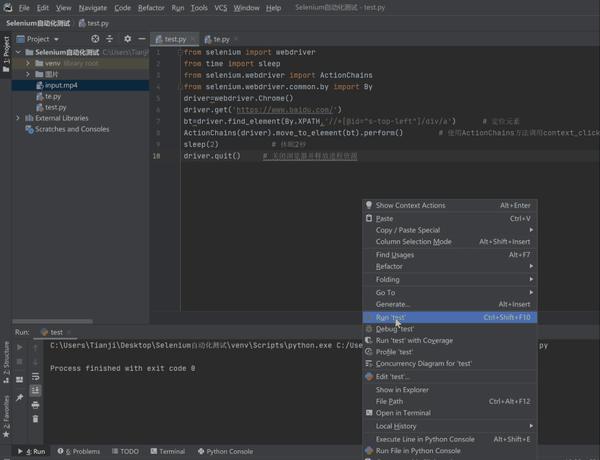
Task: Expand the venv folder in project tree
Action: (x=28, y=62)
